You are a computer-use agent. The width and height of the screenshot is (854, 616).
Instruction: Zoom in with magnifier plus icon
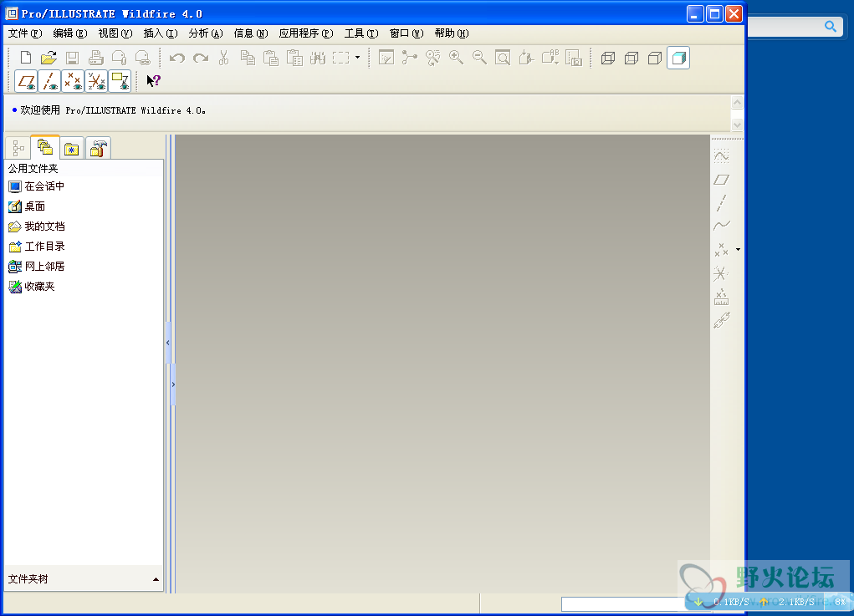point(457,58)
